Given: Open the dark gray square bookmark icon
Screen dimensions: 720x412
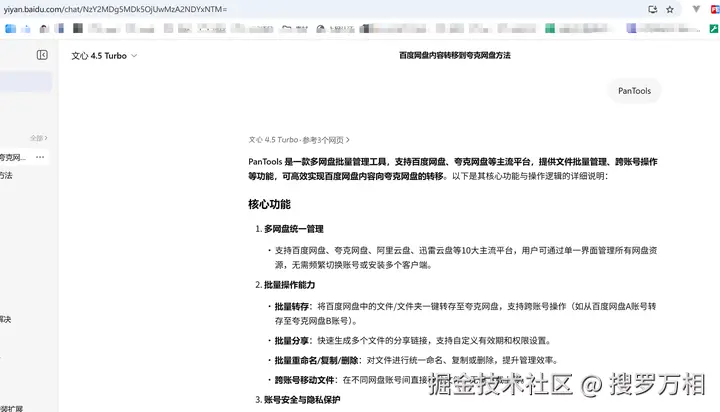Looking at the screenshot, I should (x=78, y=28).
